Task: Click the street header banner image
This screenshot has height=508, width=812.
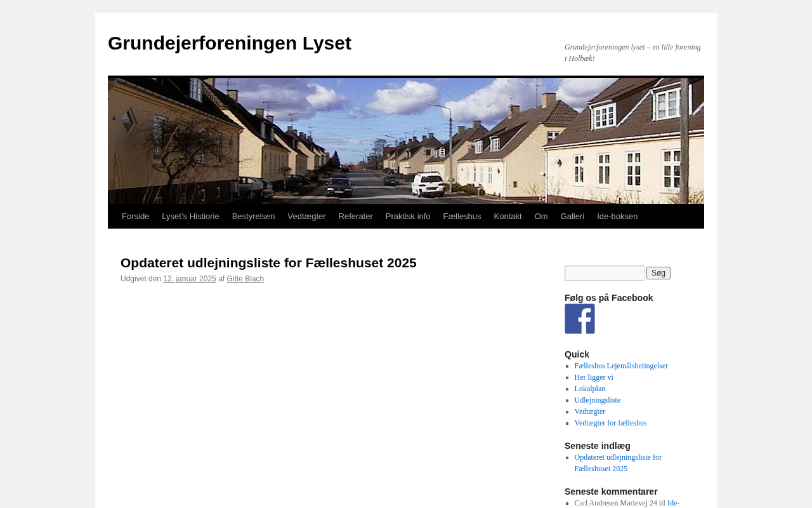Action: (406, 141)
